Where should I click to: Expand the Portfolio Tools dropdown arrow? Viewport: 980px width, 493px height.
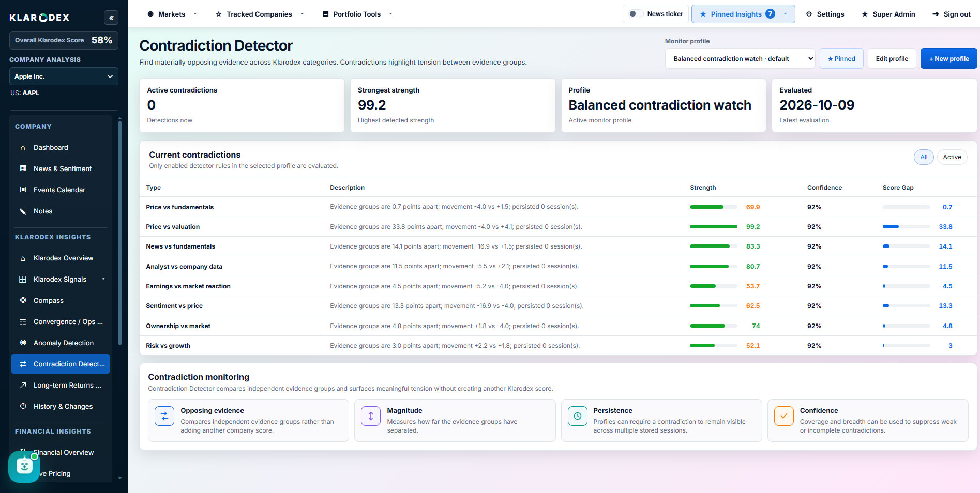point(391,14)
